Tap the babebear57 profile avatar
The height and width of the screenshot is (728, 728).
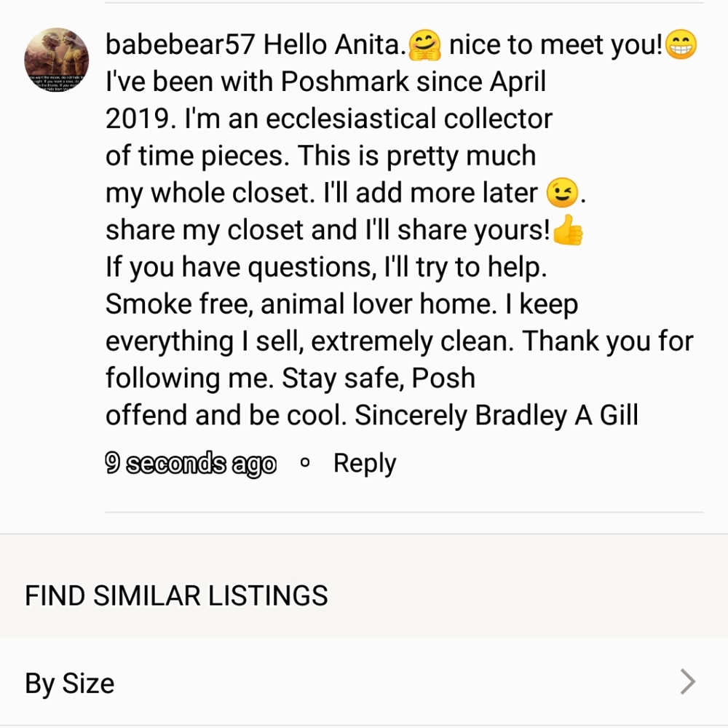[x=57, y=60]
